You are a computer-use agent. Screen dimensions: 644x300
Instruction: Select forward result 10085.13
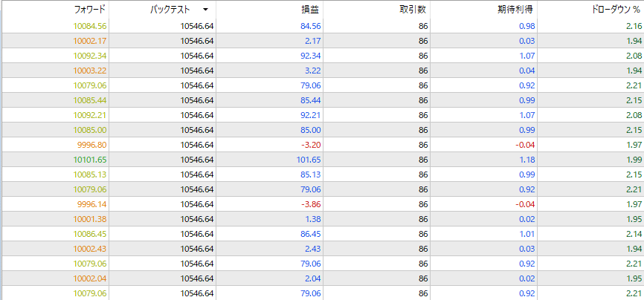coord(90,175)
